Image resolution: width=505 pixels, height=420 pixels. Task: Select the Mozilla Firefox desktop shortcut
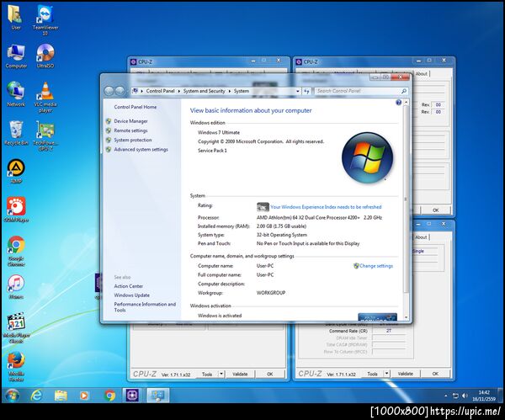coord(16,366)
